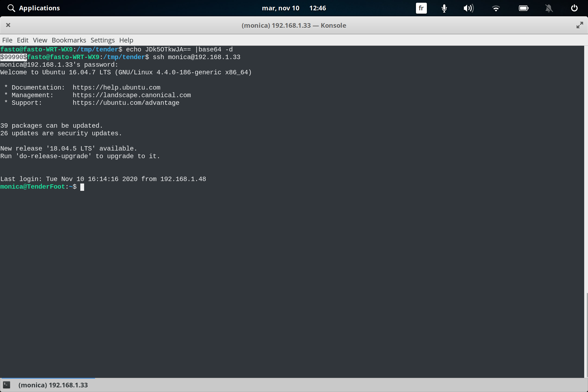Toggle notifications via the bell icon
Screen dimensions: 588x392
point(549,8)
